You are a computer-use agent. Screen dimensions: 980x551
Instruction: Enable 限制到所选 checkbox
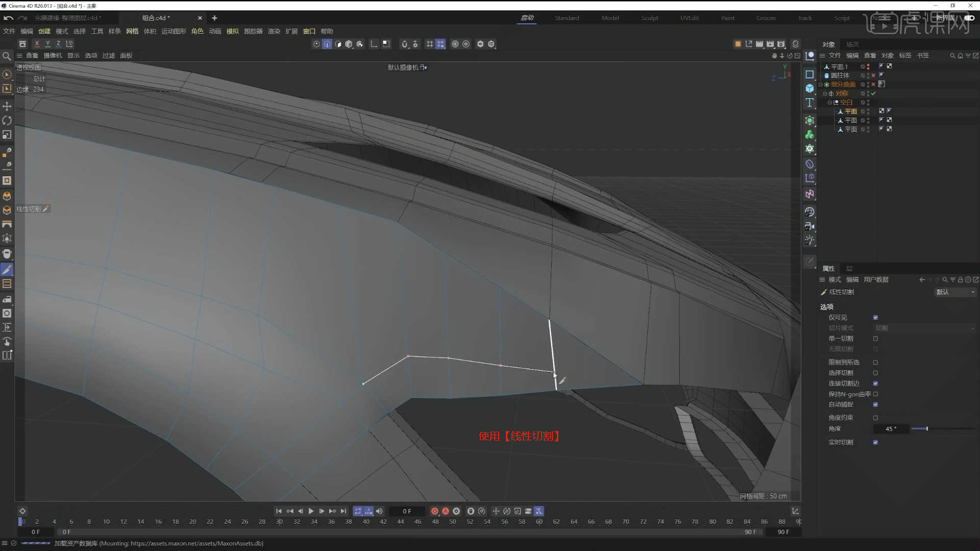[875, 362]
